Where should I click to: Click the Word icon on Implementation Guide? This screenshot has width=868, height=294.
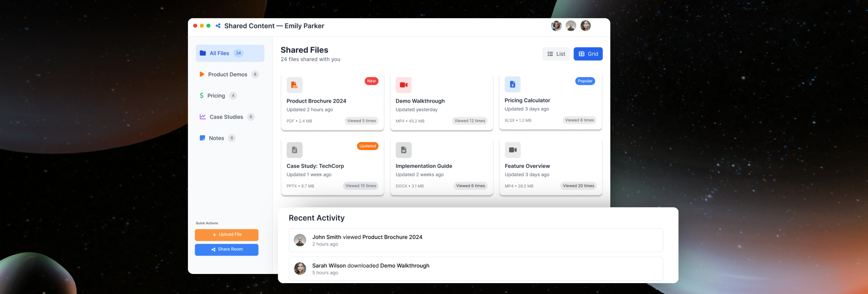click(x=403, y=150)
